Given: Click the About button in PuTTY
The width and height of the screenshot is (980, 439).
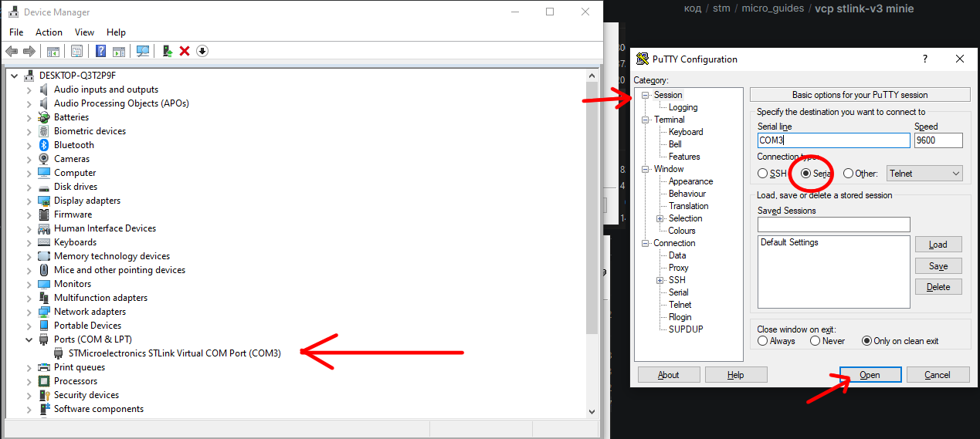Looking at the screenshot, I should [669, 375].
